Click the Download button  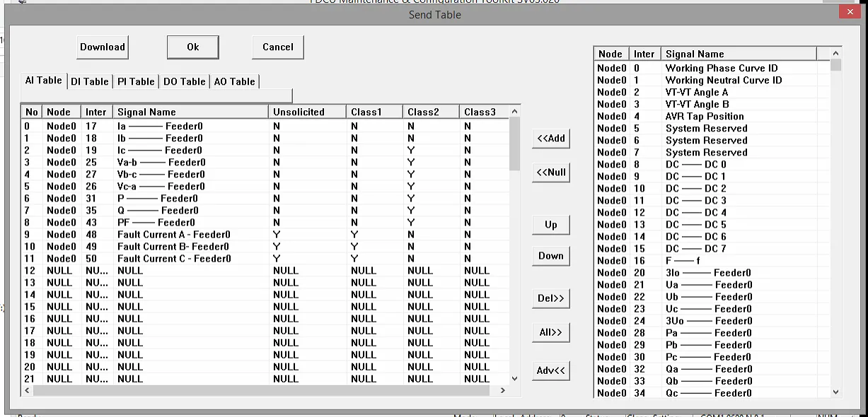click(x=102, y=47)
